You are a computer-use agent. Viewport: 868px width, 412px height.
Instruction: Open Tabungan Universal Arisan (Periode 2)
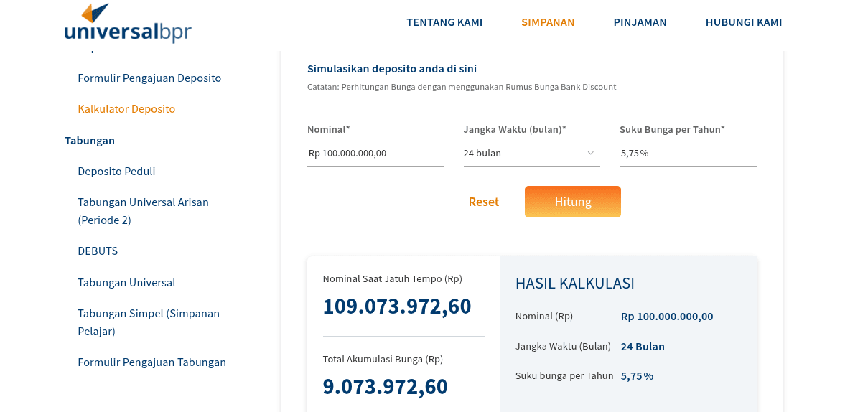pyautogui.click(x=143, y=211)
